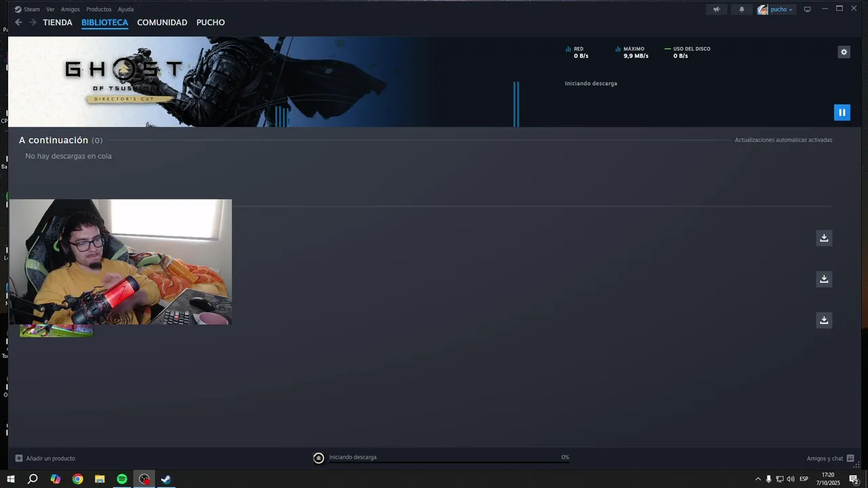Image resolution: width=868 pixels, height=488 pixels.
Task: Pause the Ghost of Tsushima download
Action: pyautogui.click(x=842, y=113)
